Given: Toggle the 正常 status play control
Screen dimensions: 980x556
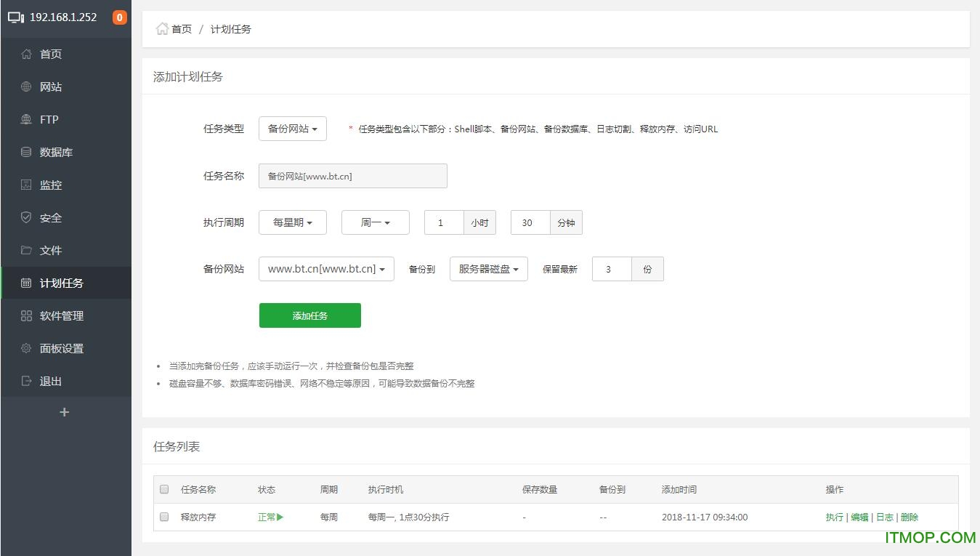Looking at the screenshot, I should [x=280, y=517].
